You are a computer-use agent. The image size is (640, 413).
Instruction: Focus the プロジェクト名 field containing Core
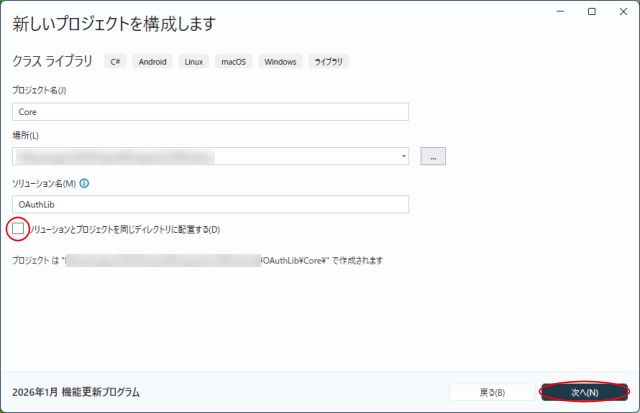210,112
